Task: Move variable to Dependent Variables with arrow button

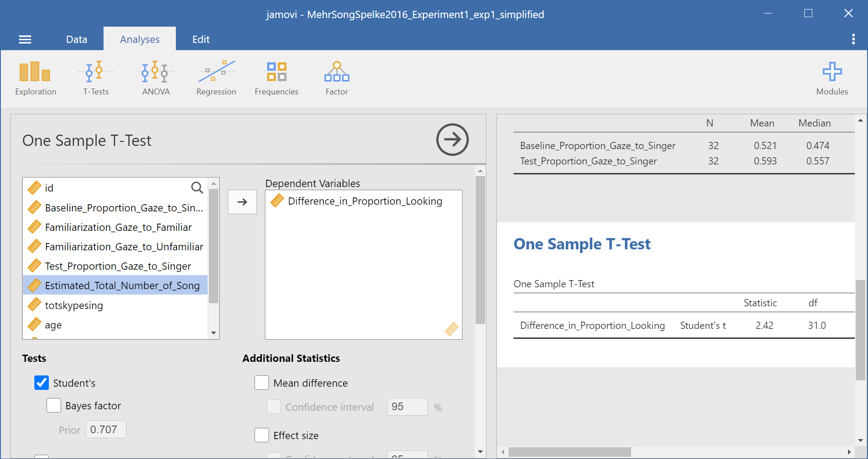Action: (x=242, y=202)
